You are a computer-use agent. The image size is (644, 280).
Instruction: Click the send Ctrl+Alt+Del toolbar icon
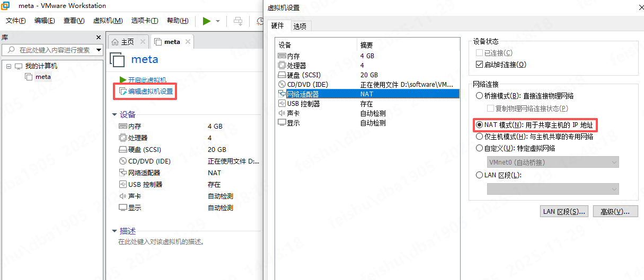238,21
